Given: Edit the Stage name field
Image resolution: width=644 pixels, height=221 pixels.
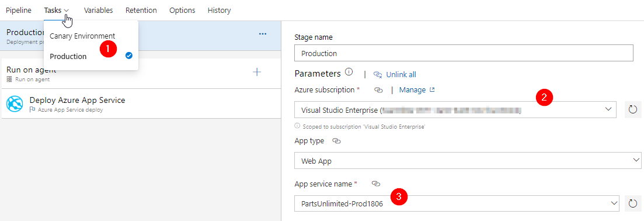Looking at the screenshot, I should tap(464, 54).
